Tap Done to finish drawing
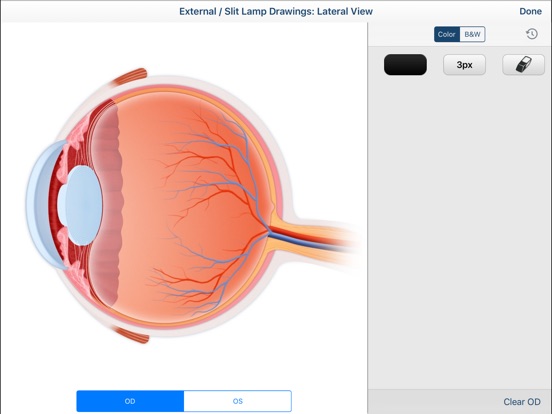Image resolution: width=552 pixels, height=414 pixels. [x=531, y=11]
